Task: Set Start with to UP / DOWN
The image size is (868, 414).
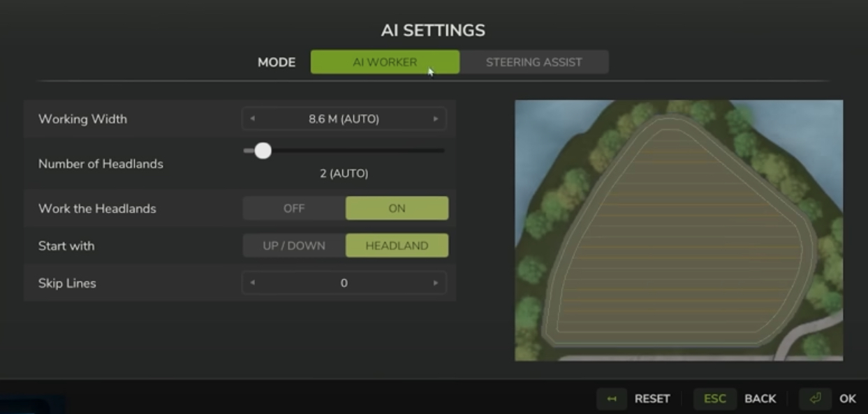Action: coord(294,246)
